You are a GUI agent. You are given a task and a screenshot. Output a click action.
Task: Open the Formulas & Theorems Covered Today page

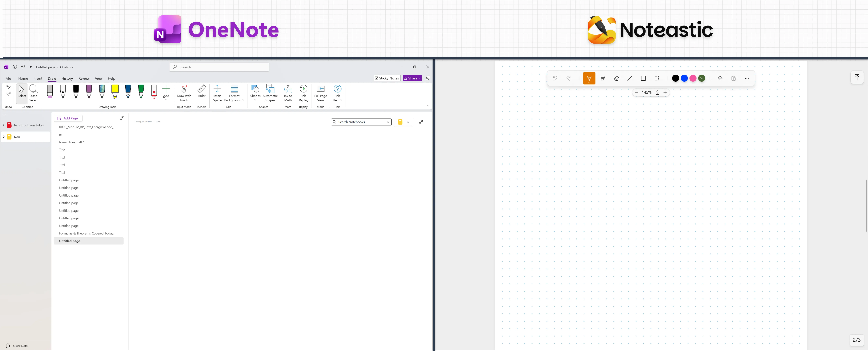tap(88, 233)
